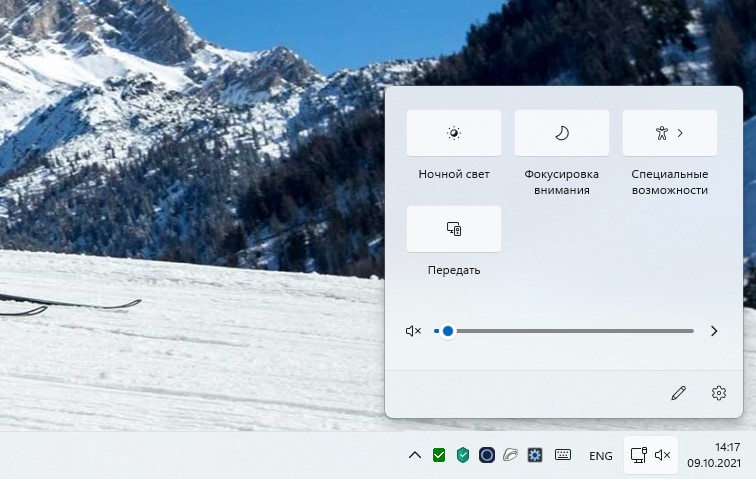The image size is (756, 479).
Task: Toggle Фокусировка внимания focus assist tile
Action: point(562,133)
